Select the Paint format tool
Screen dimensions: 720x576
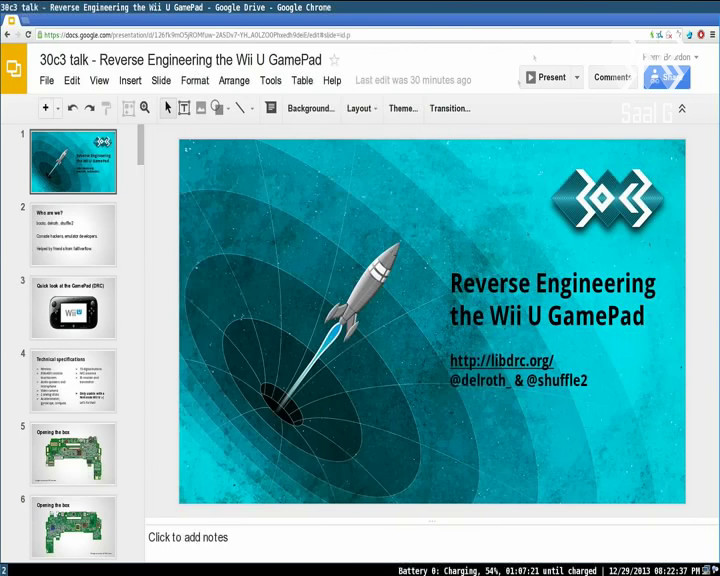(x=106, y=108)
